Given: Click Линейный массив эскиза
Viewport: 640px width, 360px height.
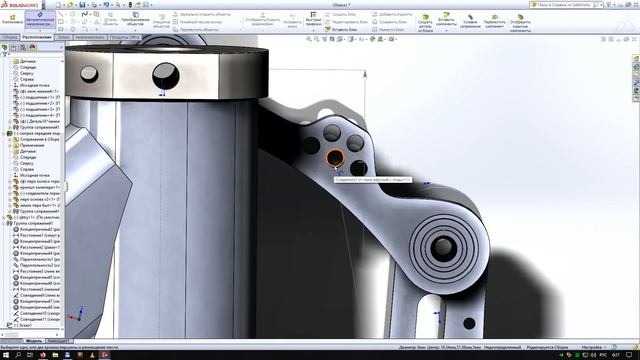Looking at the screenshot, I should pos(197,22).
